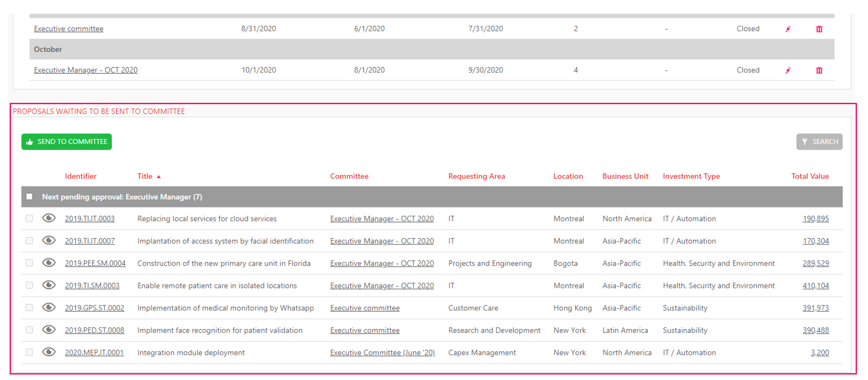Edit the Executive committee 8/31/2020 row

(x=788, y=29)
